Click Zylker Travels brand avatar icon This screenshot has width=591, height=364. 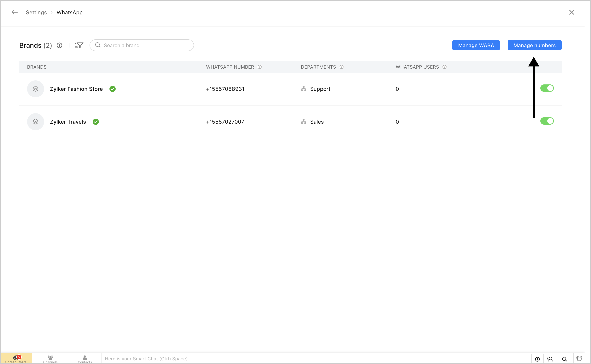[x=35, y=122]
